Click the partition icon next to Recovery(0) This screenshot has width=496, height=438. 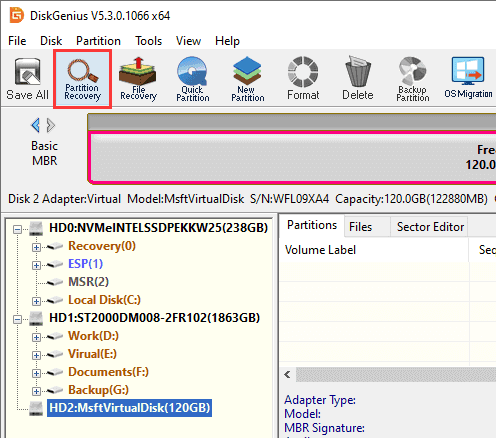point(54,247)
